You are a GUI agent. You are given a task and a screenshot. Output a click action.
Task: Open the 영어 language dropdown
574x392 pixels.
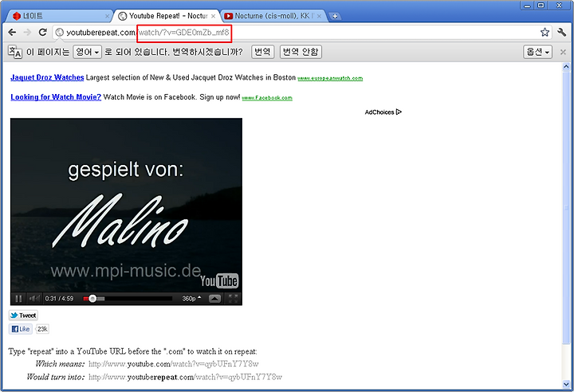coord(87,52)
